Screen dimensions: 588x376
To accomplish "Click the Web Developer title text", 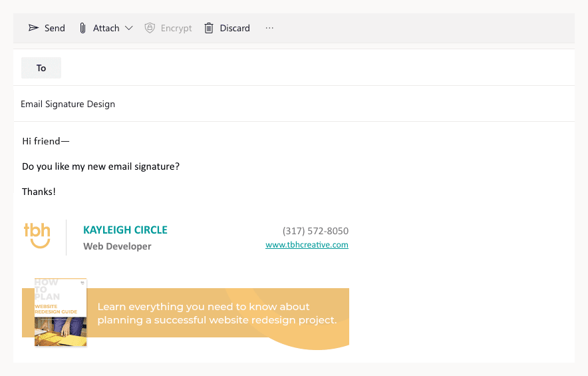I will [117, 246].
